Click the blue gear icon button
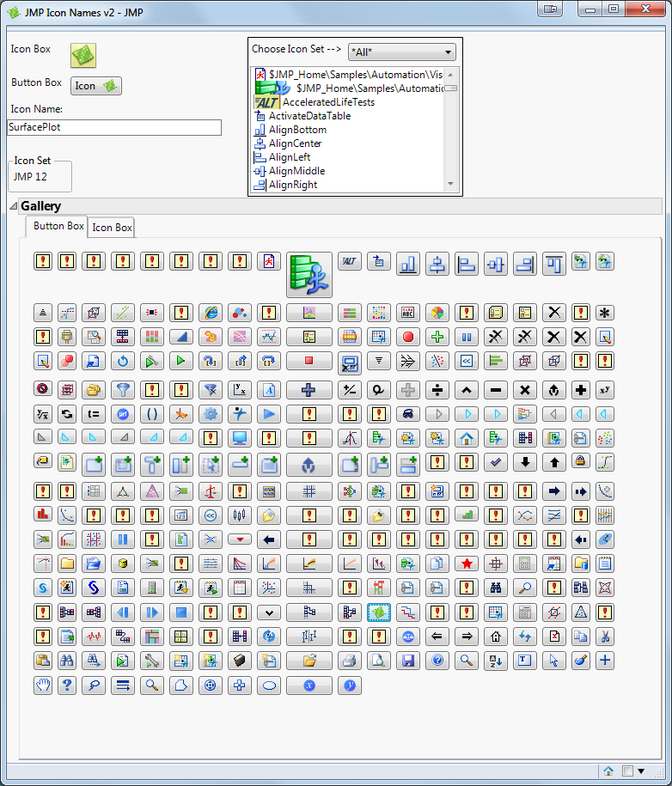The image size is (672, 786). point(211,414)
